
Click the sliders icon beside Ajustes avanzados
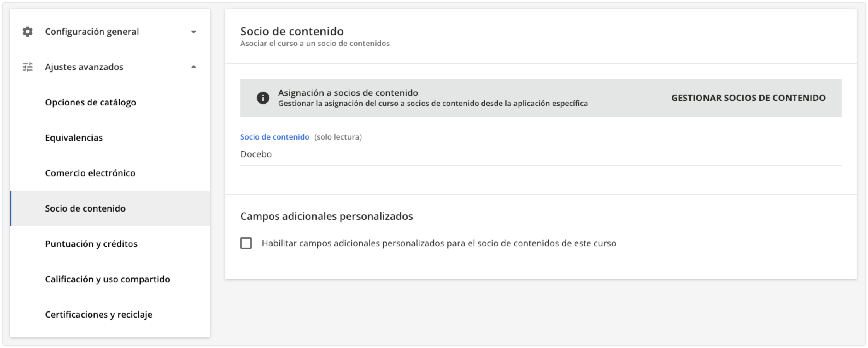(28, 67)
